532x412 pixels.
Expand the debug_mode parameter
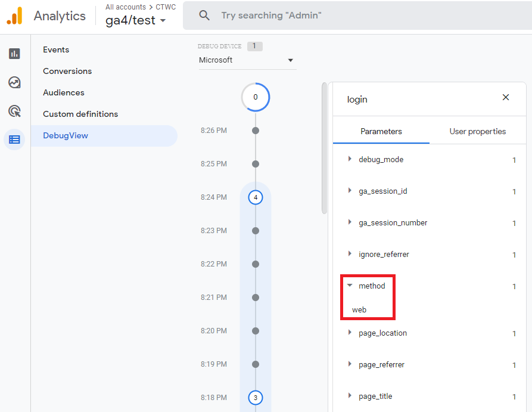[x=350, y=159]
